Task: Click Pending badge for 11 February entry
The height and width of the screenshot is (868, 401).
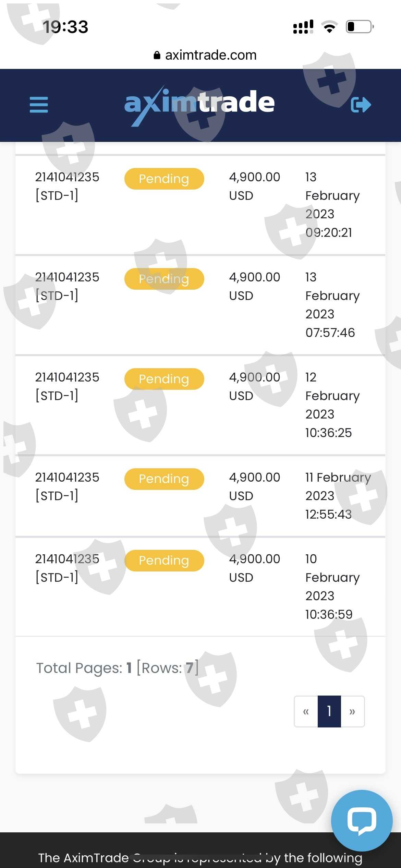Action: tap(164, 479)
